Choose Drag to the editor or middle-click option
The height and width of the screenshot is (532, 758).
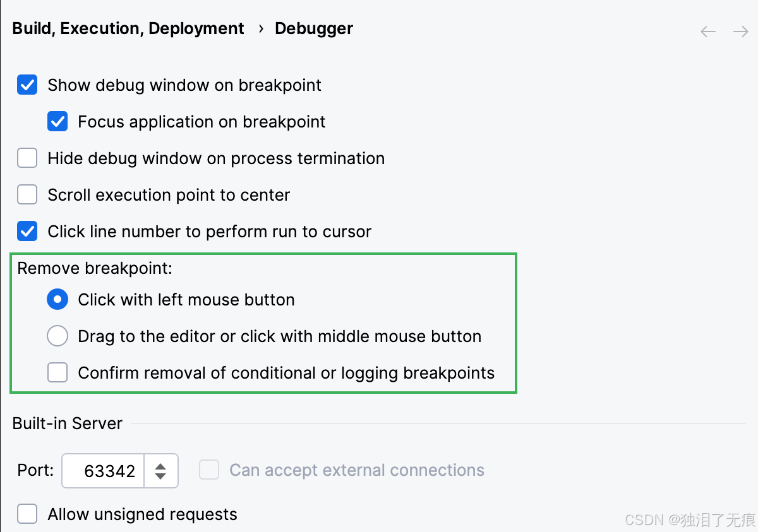coord(57,336)
